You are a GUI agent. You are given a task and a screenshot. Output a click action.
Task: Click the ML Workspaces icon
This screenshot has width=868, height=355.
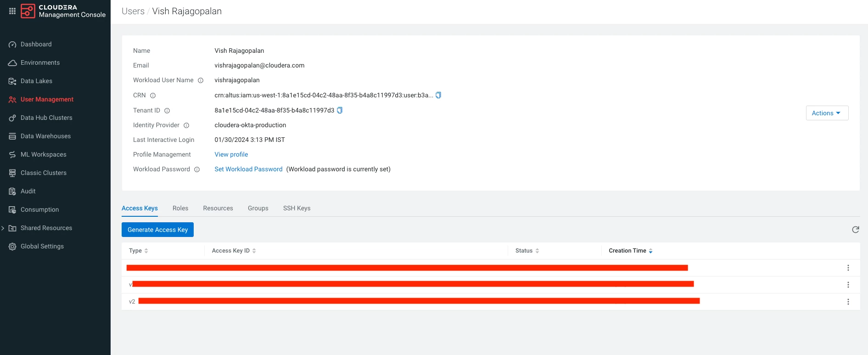pos(12,155)
